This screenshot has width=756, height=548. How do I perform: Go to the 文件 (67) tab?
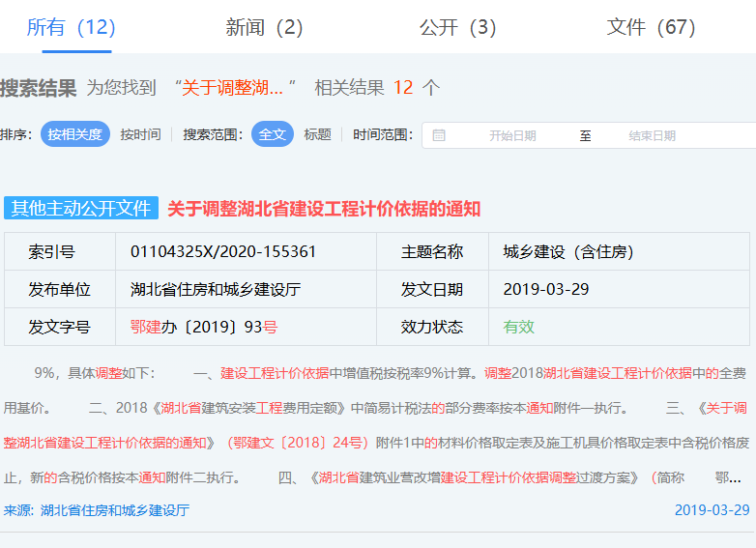[651, 27]
